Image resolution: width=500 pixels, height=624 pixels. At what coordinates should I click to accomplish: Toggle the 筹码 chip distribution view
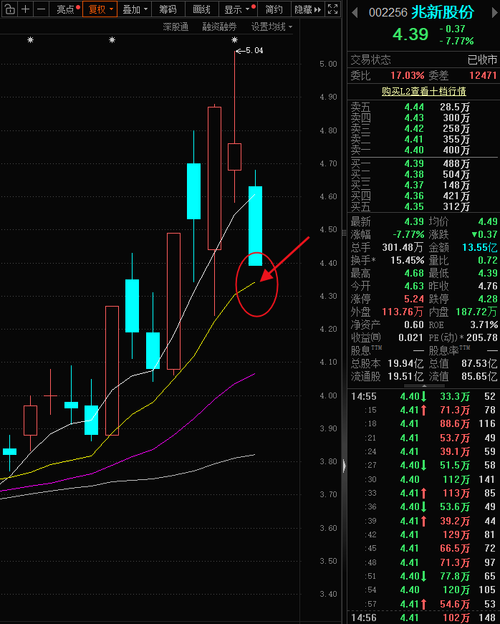click(168, 9)
